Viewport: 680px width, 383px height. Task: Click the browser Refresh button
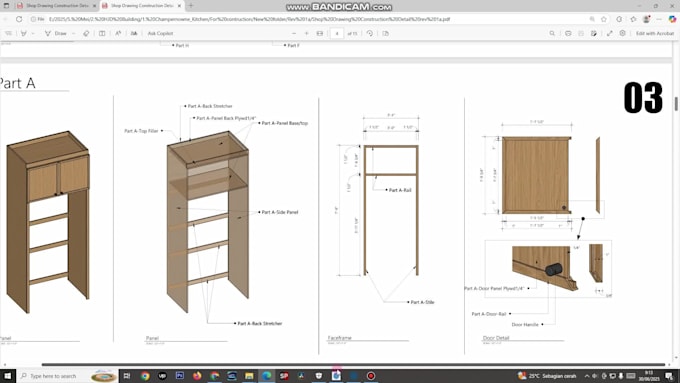coord(19,19)
